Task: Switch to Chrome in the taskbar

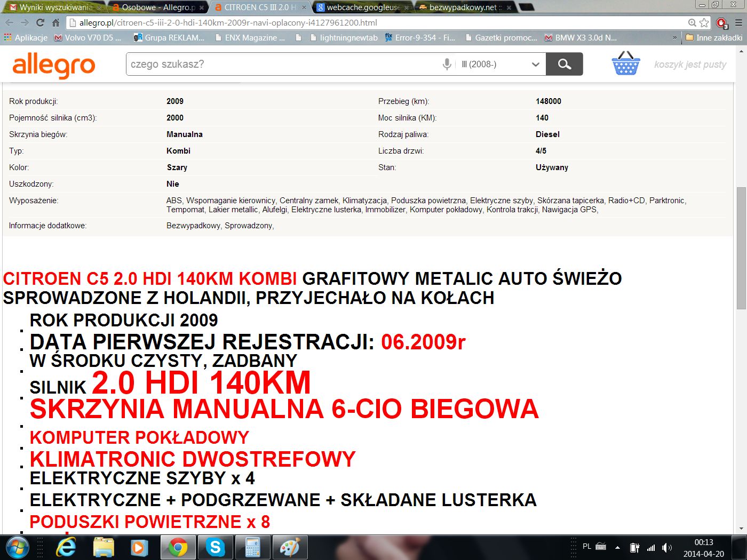Action: tap(178, 548)
